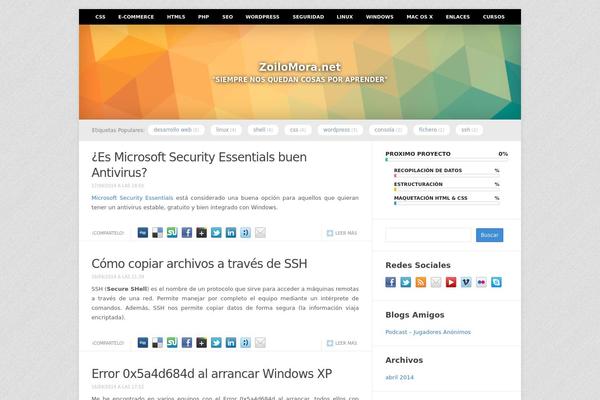The height and width of the screenshot is (400, 600).
Task: Select the 'ssh' popular tag
Action: tap(469, 130)
